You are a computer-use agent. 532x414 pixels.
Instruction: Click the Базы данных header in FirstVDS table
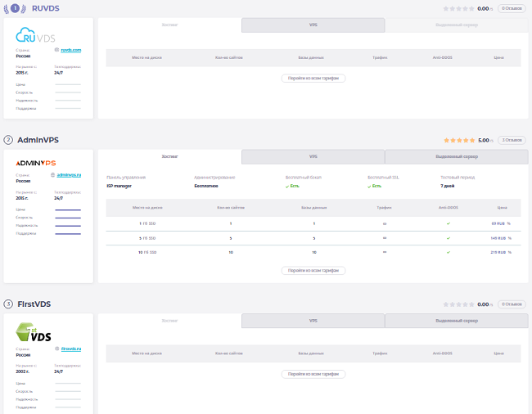[311, 353]
